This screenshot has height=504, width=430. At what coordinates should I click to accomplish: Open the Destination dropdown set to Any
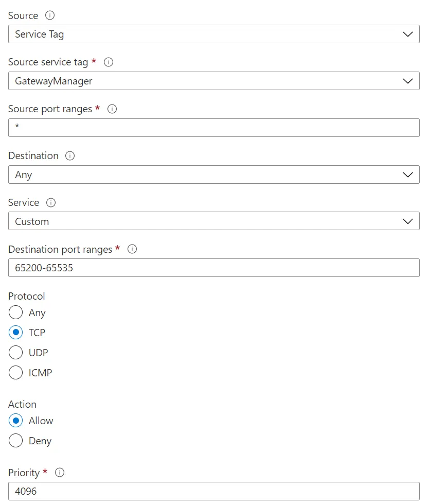coord(213,175)
